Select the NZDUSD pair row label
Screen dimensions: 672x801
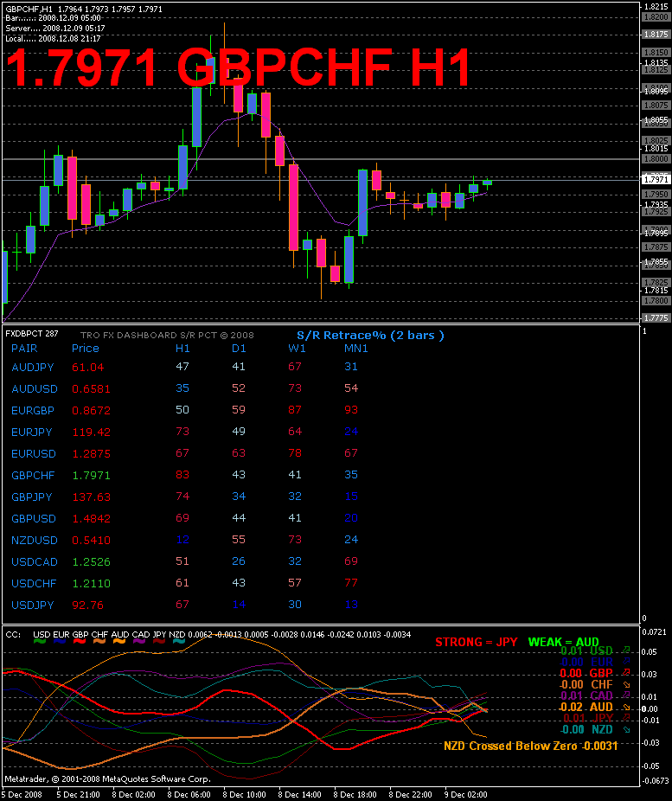coord(35,541)
